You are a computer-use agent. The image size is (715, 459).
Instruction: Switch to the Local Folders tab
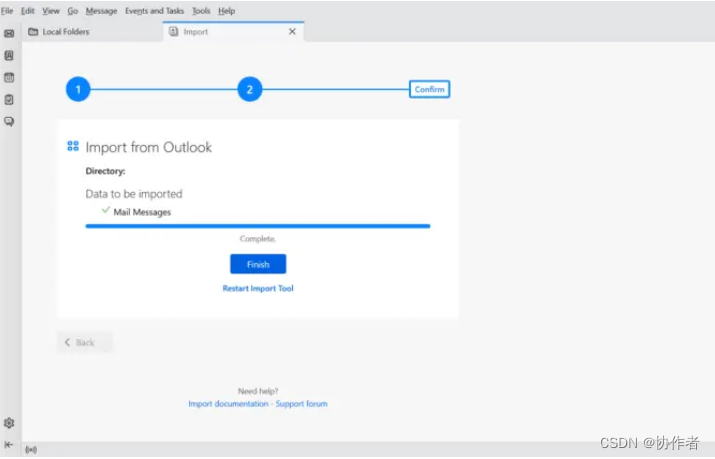click(x=92, y=32)
